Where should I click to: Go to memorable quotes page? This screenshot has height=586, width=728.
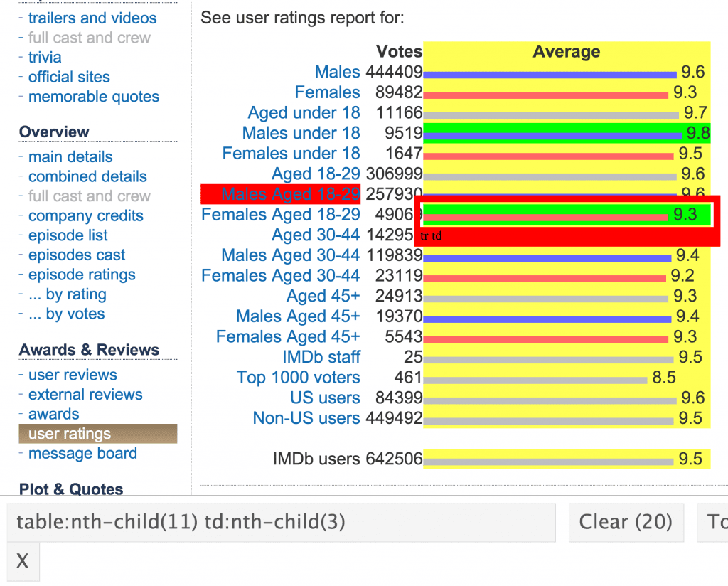94,97
